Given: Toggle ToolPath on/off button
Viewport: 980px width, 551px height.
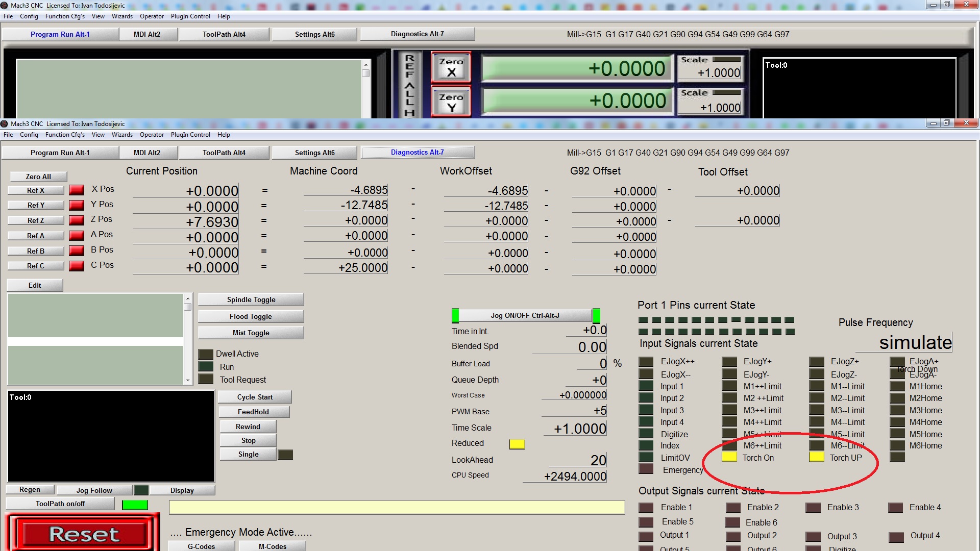Looking at the screenshot, I should (x=60, y=504).
